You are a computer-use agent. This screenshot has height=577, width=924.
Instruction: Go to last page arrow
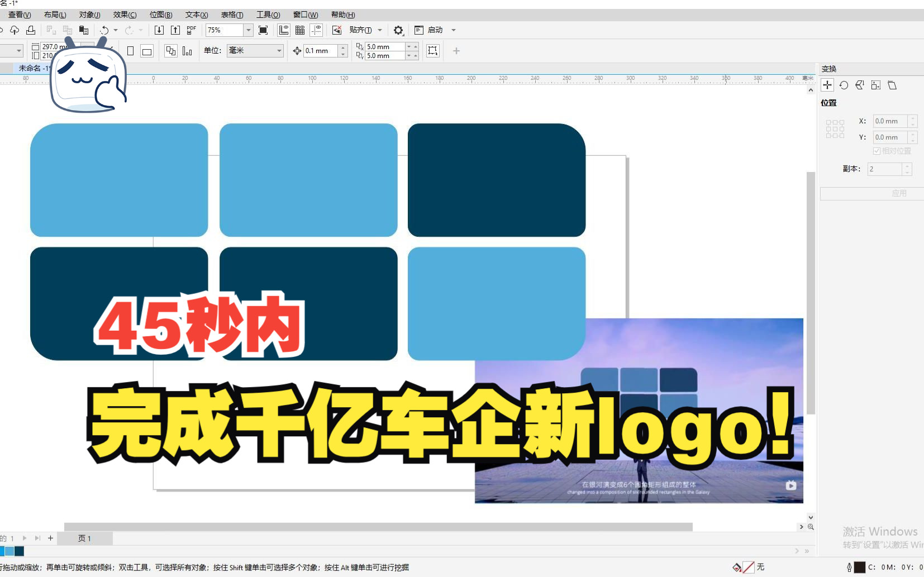tap(37, 538)
